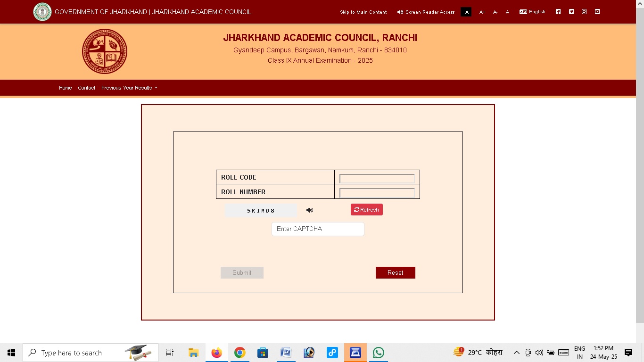Open the Contact menu item

tap(87, 88)
